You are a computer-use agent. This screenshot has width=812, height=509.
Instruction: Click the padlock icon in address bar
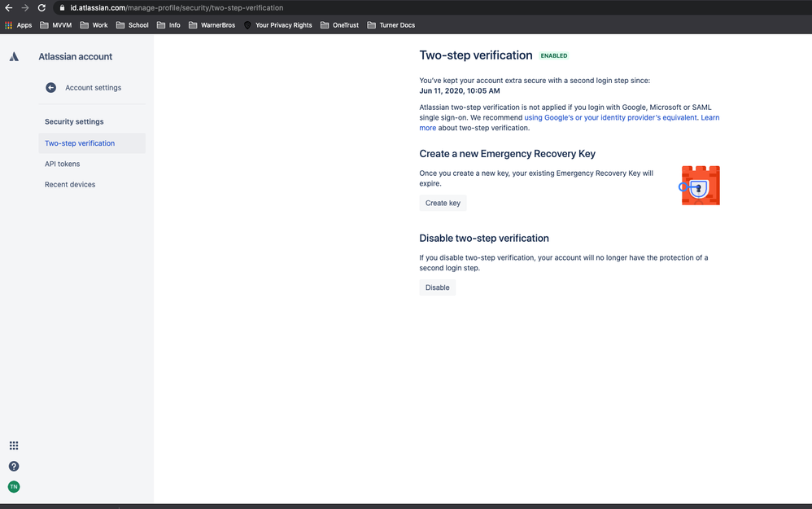tap(62, 8)
